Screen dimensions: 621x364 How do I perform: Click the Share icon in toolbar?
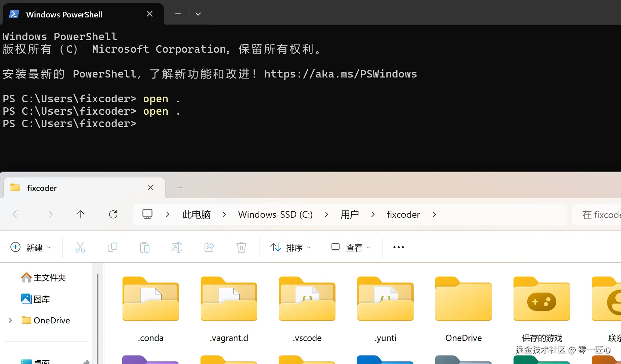(209, 248)
